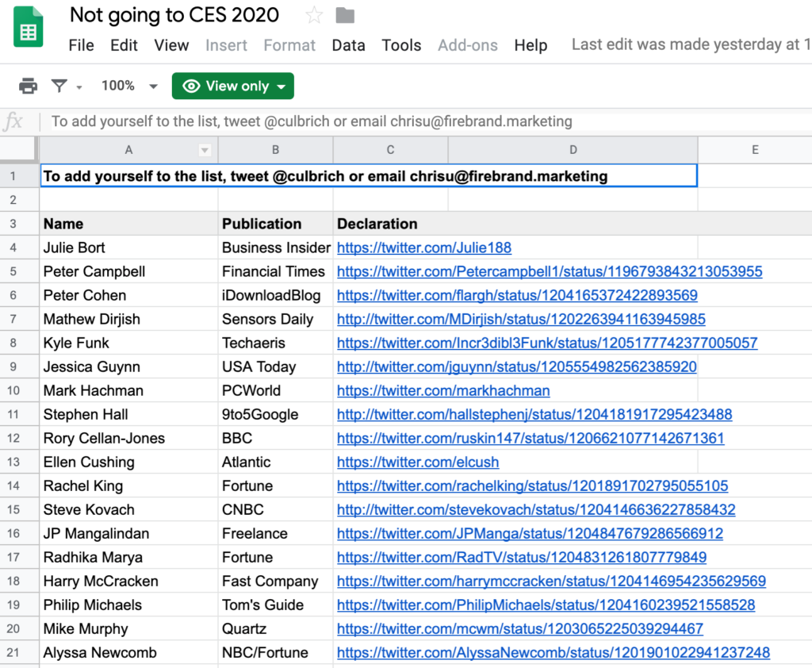The width and height of the screenshot is (812, 668).
Task: Open the Help menu
Action: point(530,45)
